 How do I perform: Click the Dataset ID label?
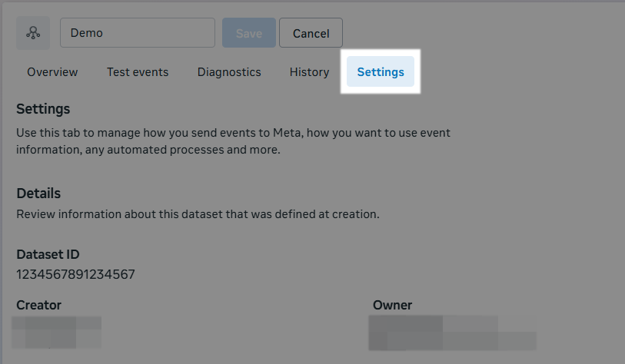click(48, 254)
